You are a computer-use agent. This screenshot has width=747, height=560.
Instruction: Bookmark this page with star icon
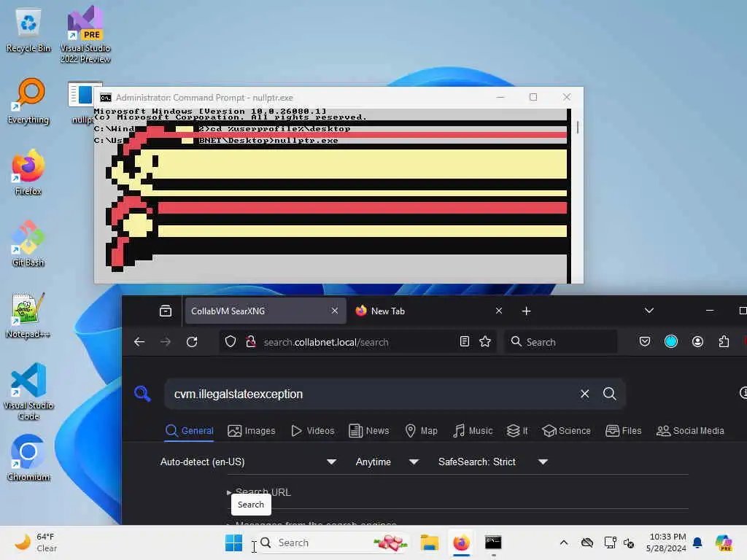click(485, 341)
